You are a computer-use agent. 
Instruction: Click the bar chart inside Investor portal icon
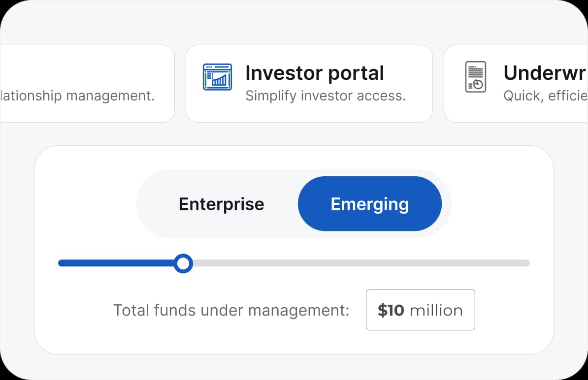click(x=220, y=80)
